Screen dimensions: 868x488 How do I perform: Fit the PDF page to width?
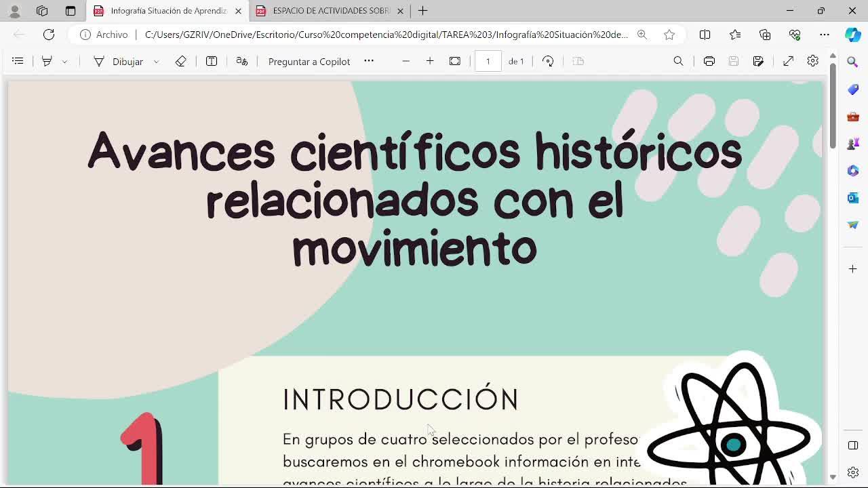coord(455,61)
